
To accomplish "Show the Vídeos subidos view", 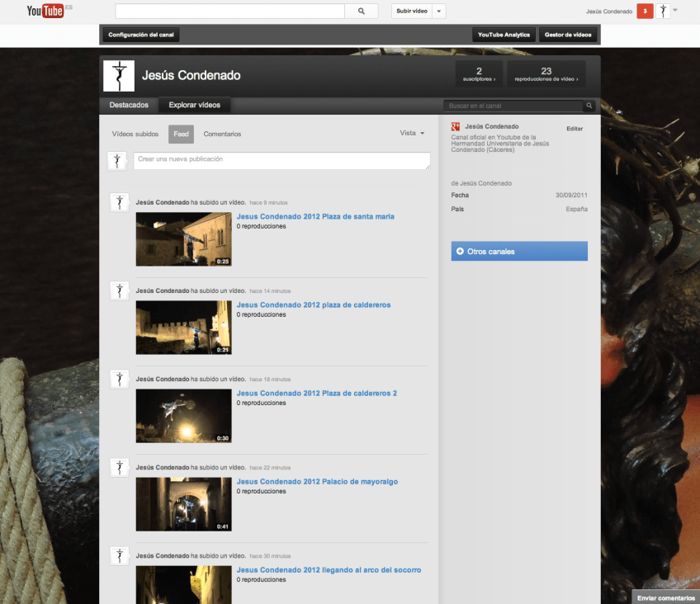I will (x=135, y=134).
